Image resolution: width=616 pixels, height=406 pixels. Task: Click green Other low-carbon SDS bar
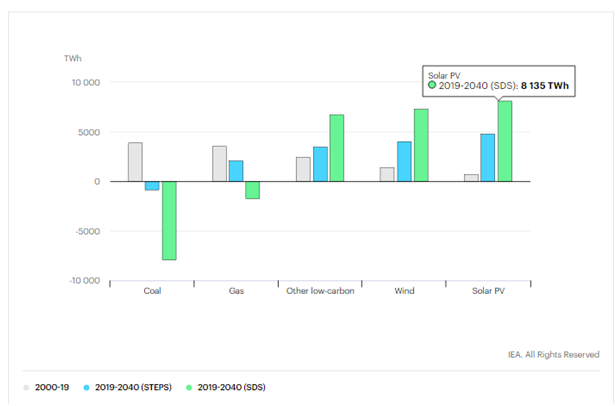tap(337, 148)
